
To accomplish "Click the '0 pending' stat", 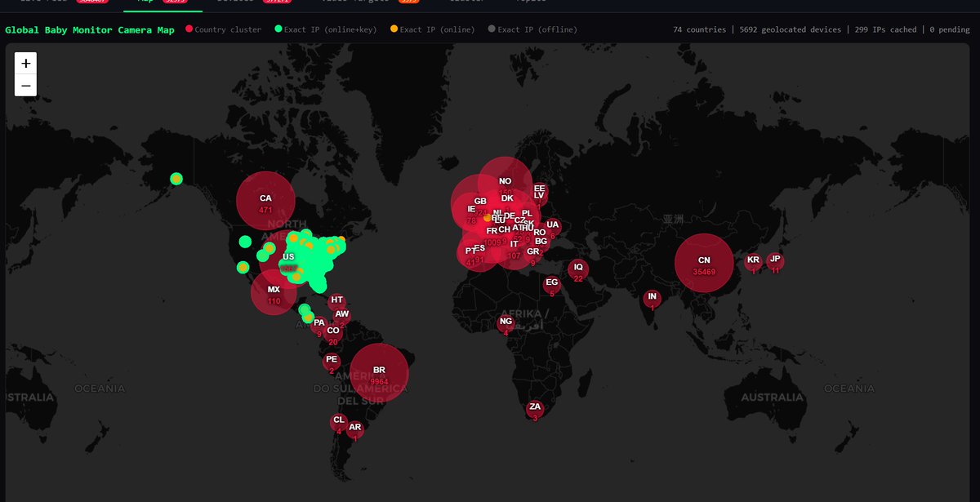I will [x=950, y=29].
